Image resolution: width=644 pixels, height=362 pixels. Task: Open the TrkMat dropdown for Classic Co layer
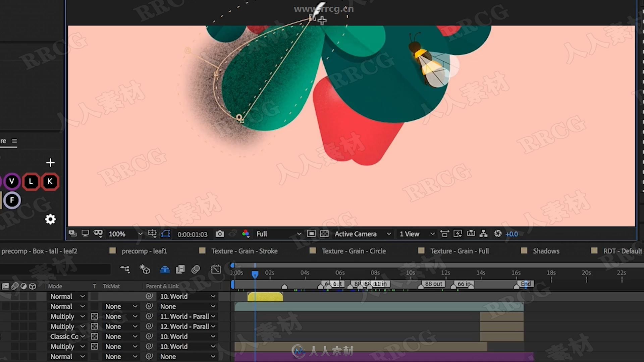pos(119,337)
